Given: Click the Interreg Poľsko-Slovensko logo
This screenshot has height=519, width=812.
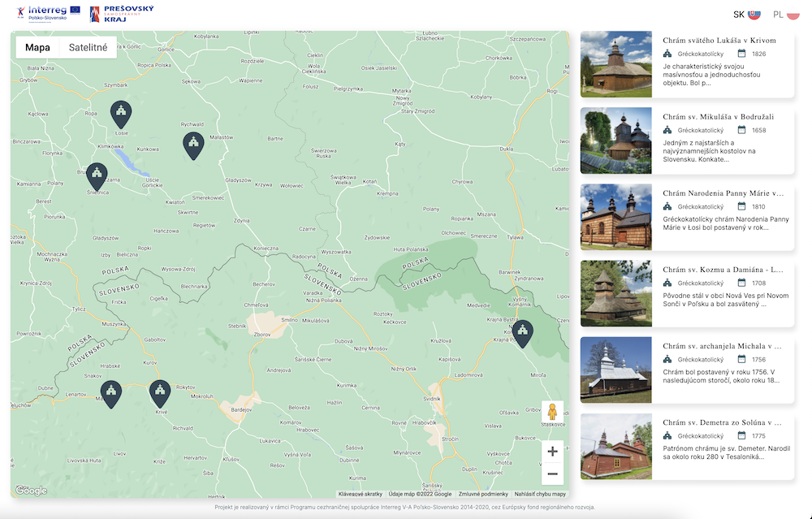Looking at the screenshot, I should [x=49, y=14].
